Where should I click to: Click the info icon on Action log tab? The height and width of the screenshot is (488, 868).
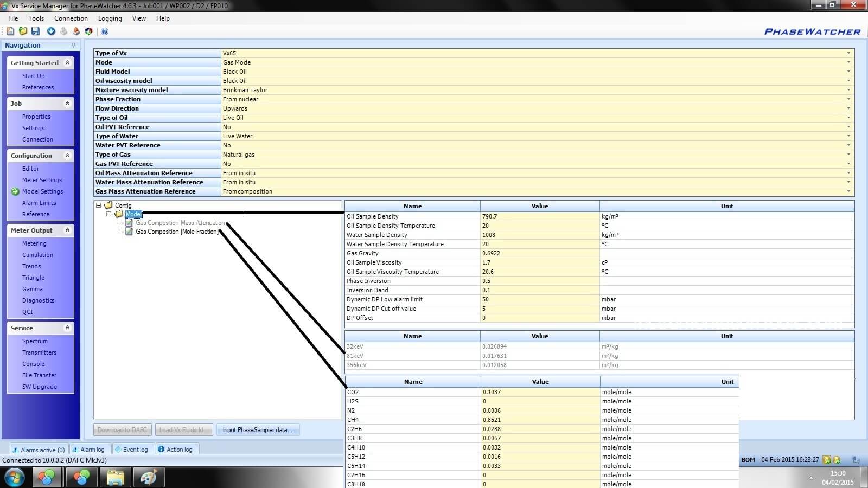click(161, 449)
